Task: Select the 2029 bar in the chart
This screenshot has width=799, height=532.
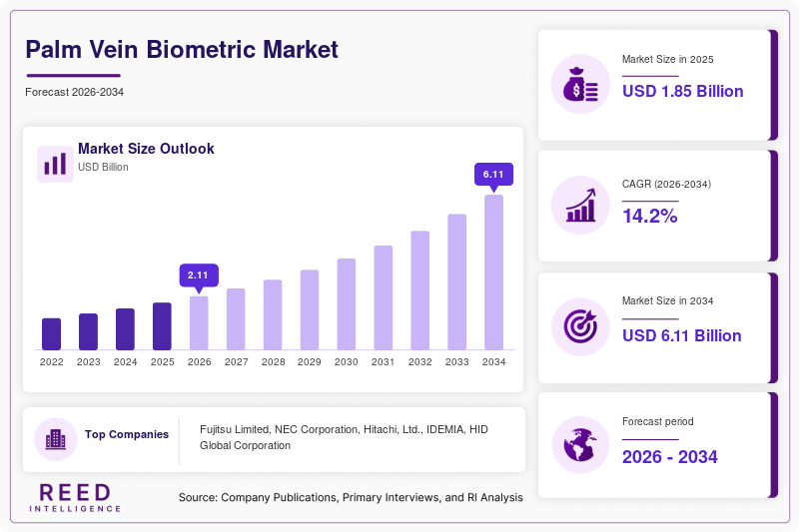Action: point(310,309)
